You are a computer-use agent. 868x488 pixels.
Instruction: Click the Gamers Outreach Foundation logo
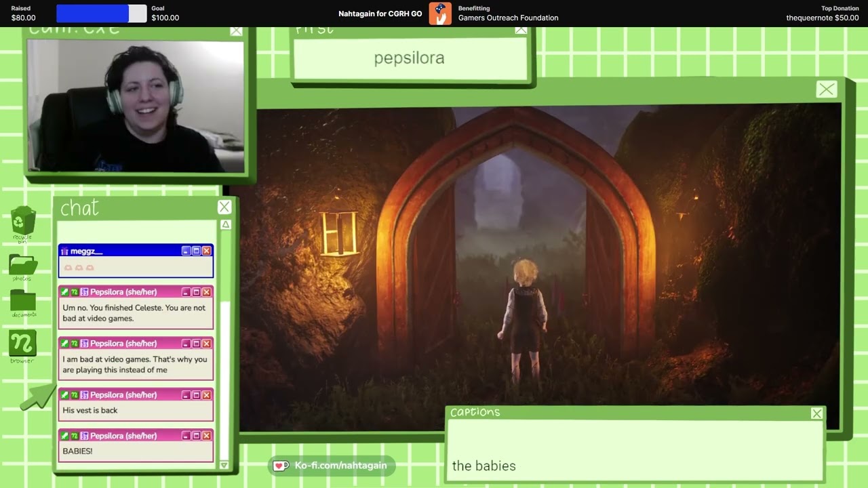click(x=440, y=14)
